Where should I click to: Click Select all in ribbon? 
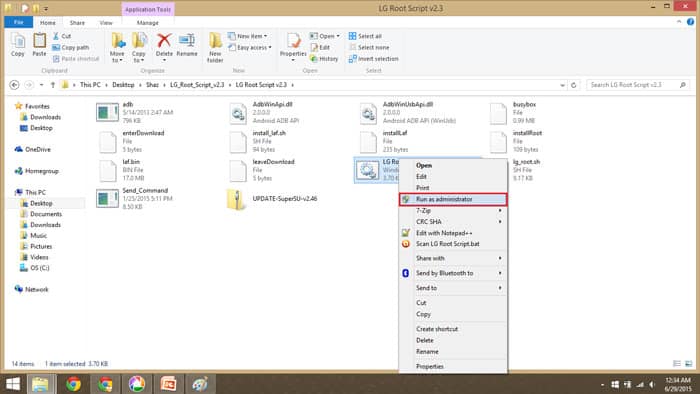365,36
